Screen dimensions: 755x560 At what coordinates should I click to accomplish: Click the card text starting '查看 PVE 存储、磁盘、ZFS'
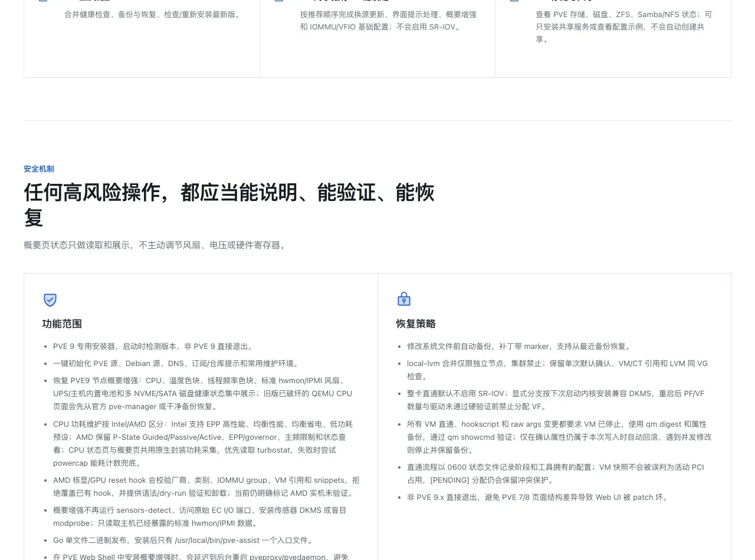tap(624, 27)
